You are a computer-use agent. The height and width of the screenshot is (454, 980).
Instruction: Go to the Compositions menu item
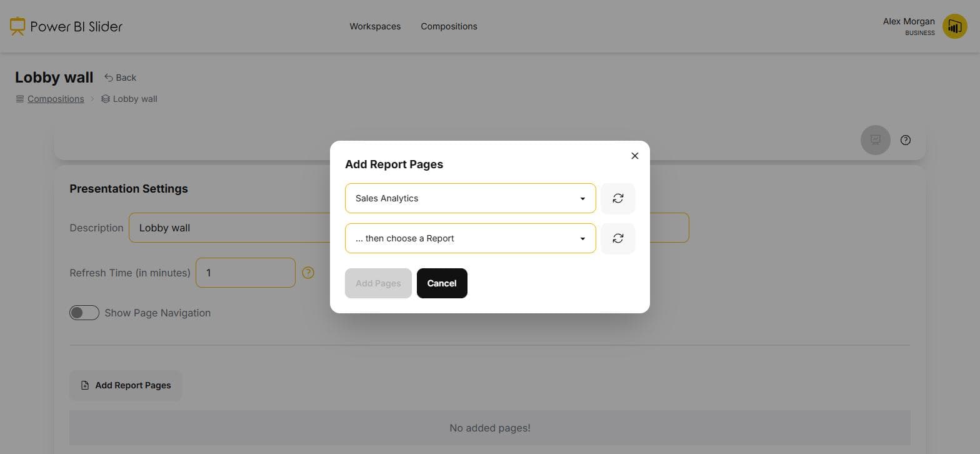(x=449, y=26)
